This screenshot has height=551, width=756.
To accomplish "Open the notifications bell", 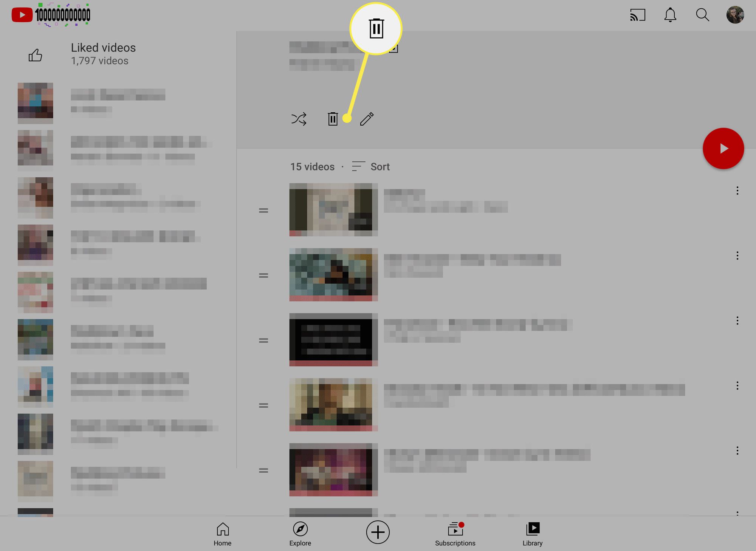I will 670,15.
